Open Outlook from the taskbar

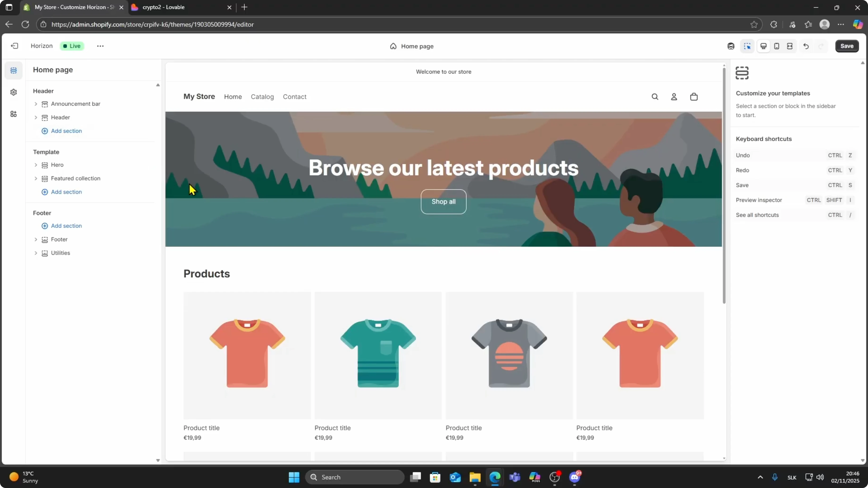point(455,477)
